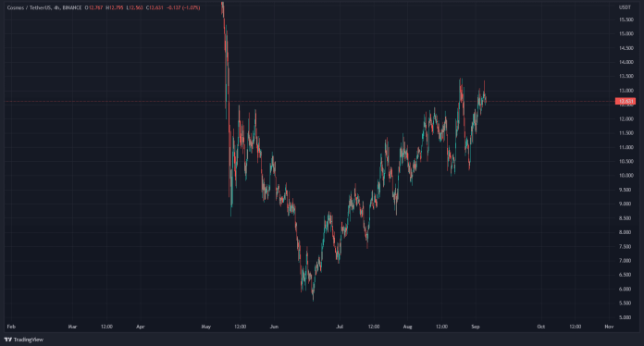The height and width of the screenshot is (346, 644).
Task: Click the 12:00 label between Jul and Aug
Action: (x=374, y=327)
